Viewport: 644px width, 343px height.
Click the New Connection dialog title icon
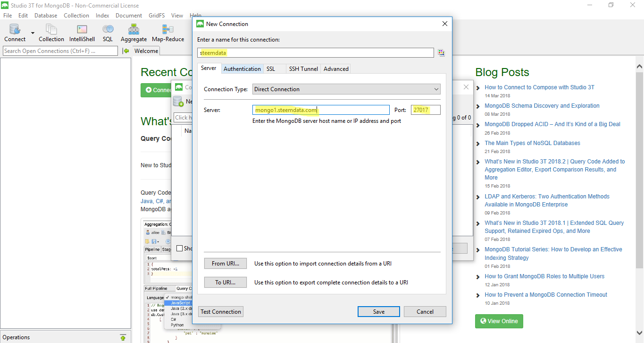coord(200,24)
